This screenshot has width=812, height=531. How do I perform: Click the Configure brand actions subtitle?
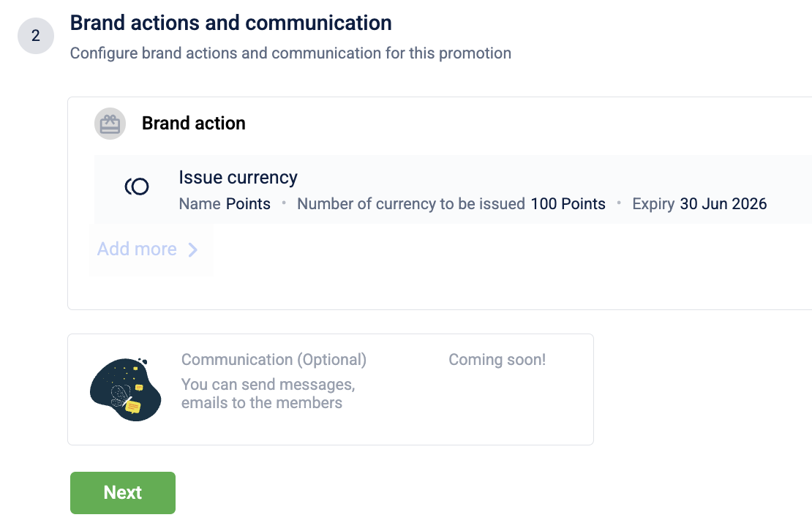point(290,53)
